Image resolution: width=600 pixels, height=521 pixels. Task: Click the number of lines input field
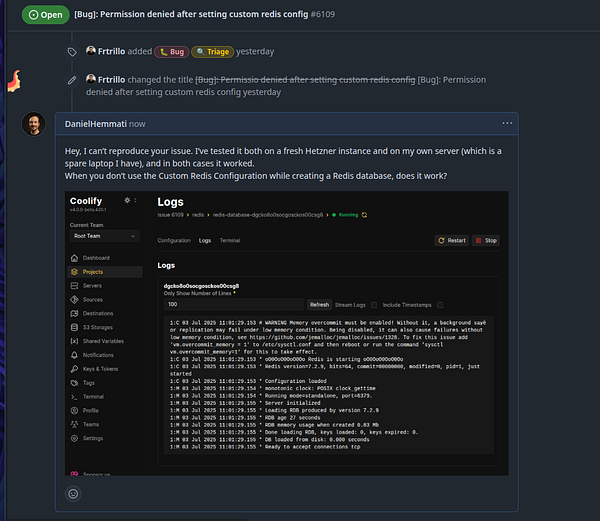[x=234, y=304]
